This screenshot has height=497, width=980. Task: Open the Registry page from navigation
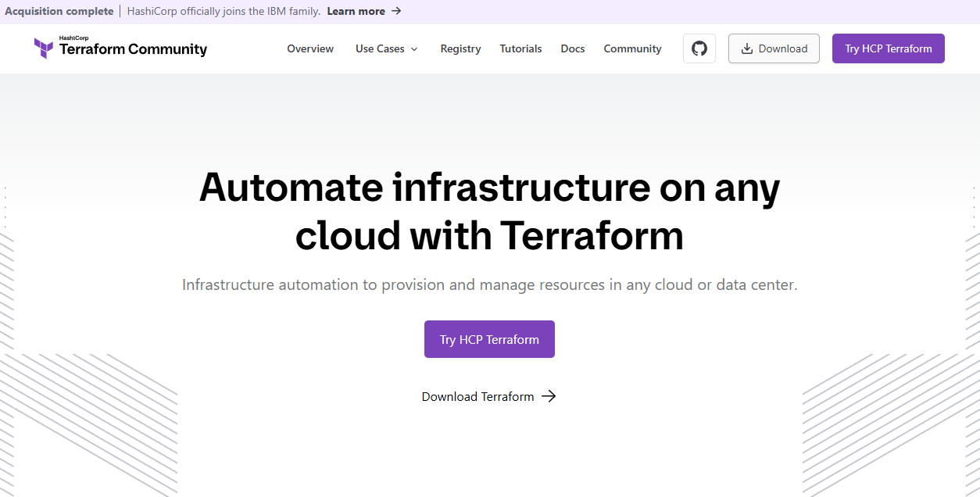pos(460,48)
